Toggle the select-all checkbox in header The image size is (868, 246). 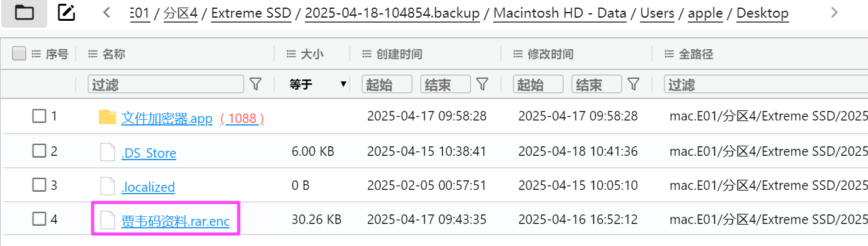[x=20, y=54]
